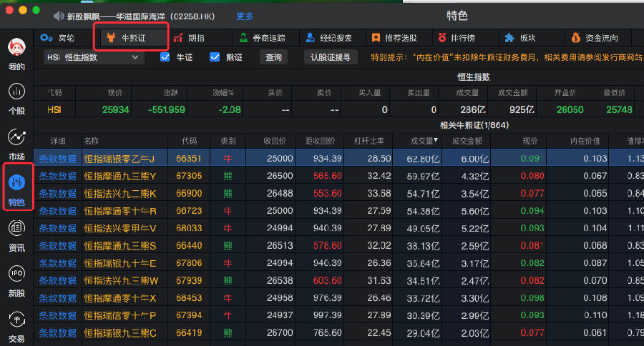Sort by the 距收回价 column header
Viewport: 644px width, 346px height.
tap(320, 141)
